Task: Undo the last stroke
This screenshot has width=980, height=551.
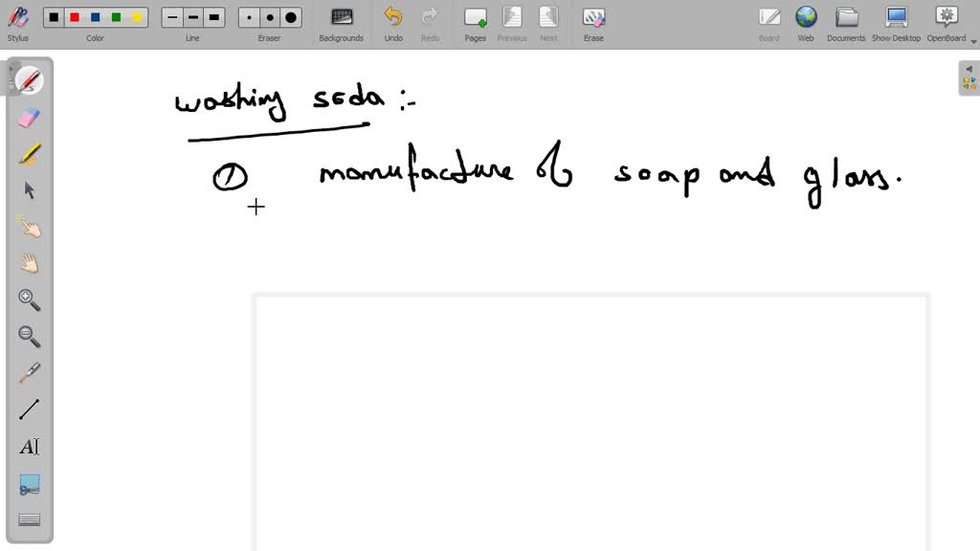Action: click(393, 22)
